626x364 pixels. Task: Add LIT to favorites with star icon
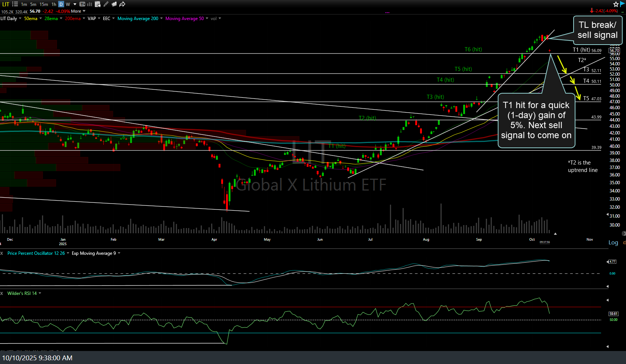click(x=616, y=4)
